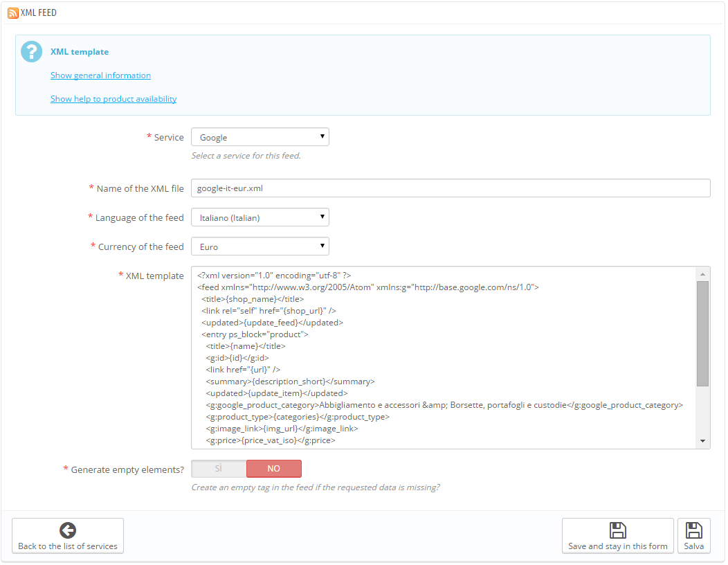Open the Service dropdown showing Google
The width and height of the screenshot is (728, 565).
coord(260,136)
